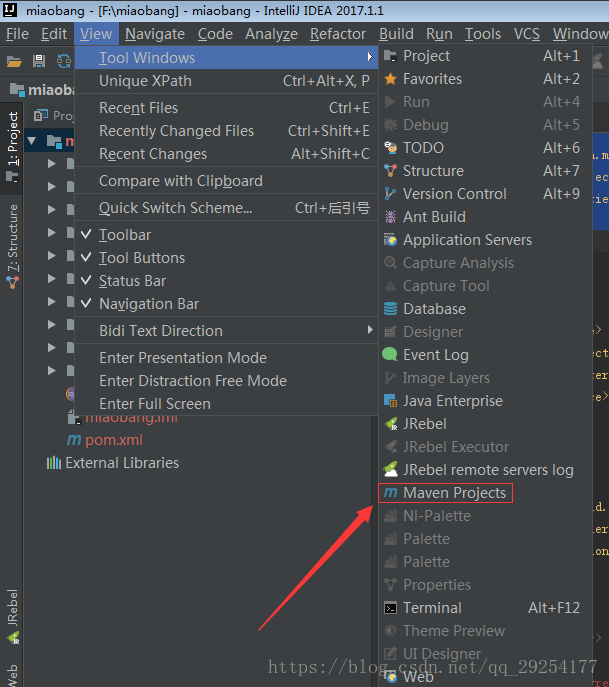
Task: Click the Ant Build ant icon
Action: (x=390, y=217)
